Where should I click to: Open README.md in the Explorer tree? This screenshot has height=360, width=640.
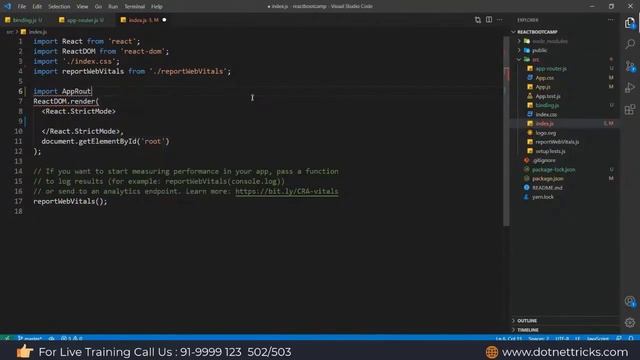[x=547, y=188]
